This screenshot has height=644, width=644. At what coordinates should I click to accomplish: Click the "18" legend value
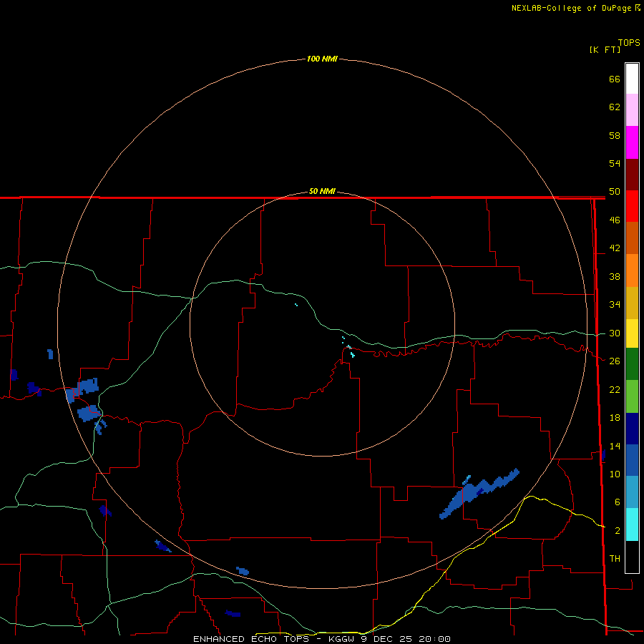tap(615, 418)
